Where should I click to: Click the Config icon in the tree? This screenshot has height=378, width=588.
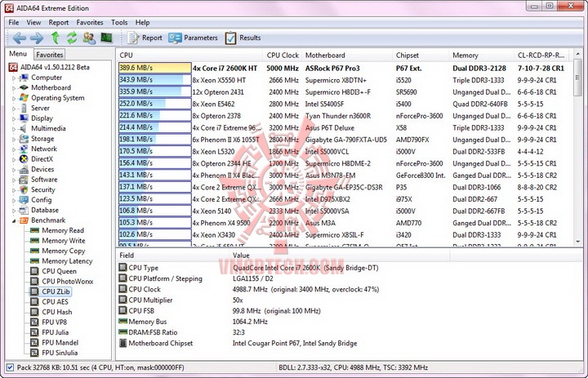click(x=24, y=200)
